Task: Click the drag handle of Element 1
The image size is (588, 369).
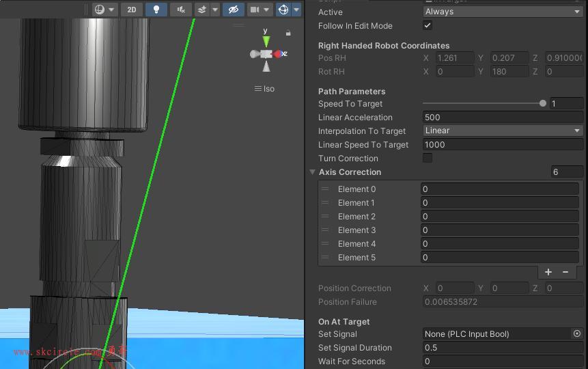Action: coord(325,203)
